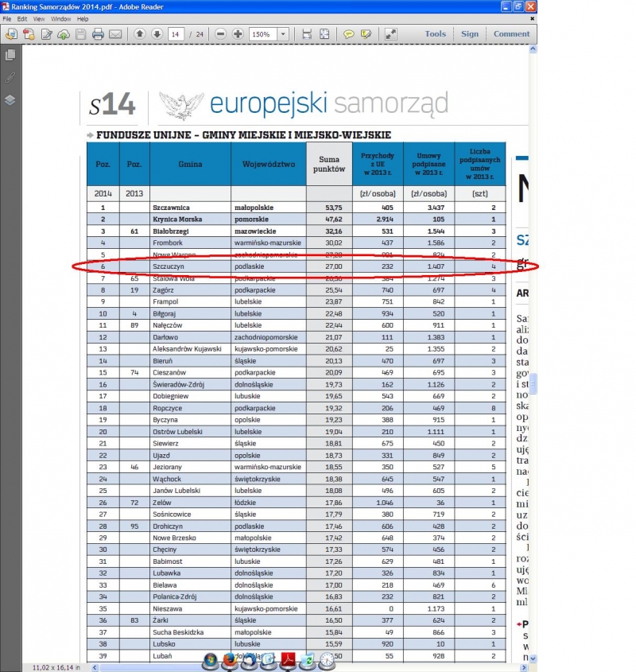
Task: Click the Suma punktów column header
Action: coord(329,164)
